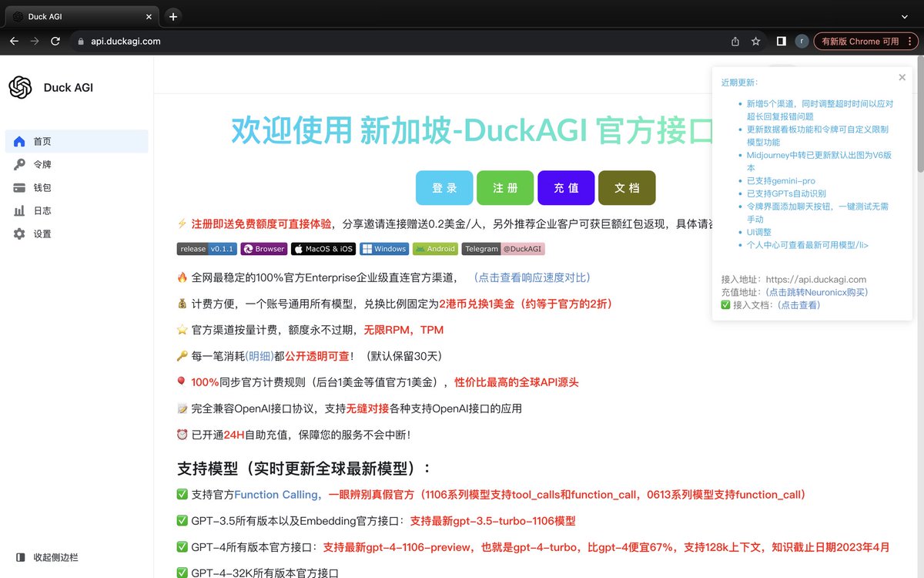Click the 近期更新 popup title
The width and height of the screenshot is (924, 578).
739,82
